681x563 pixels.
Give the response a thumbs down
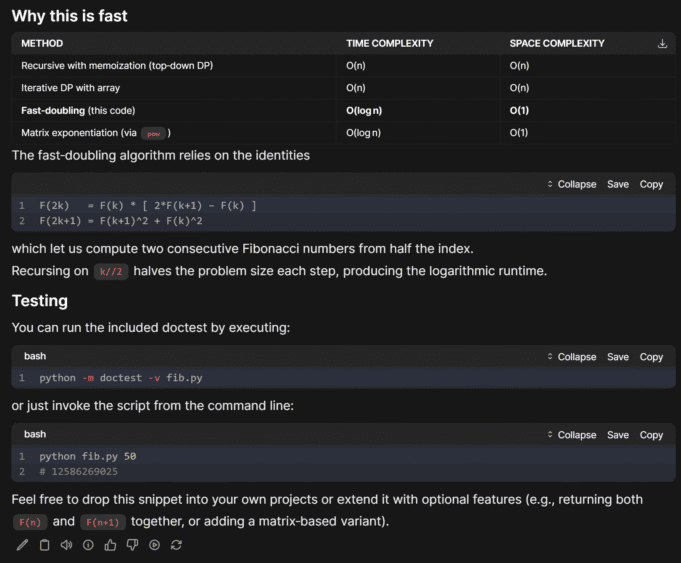[x=132, y=545]
